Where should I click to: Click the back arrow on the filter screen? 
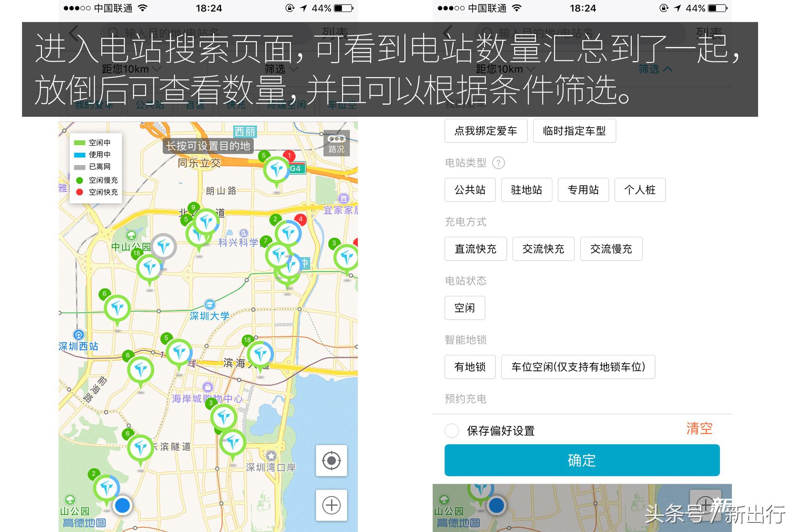(447, 32)
